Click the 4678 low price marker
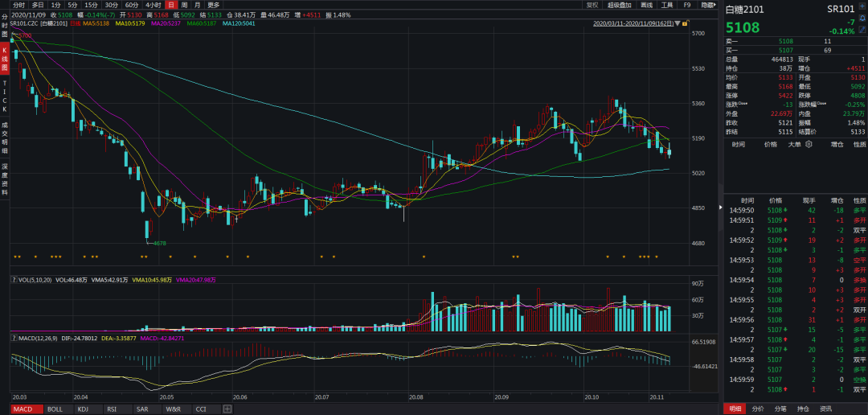The image size is (868, 415). click(159, 243)
